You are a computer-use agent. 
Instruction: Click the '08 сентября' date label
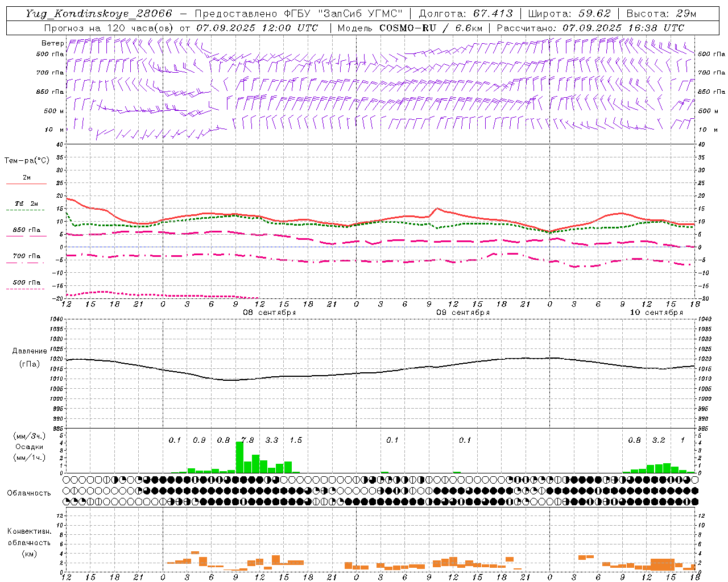coord(270,313)
